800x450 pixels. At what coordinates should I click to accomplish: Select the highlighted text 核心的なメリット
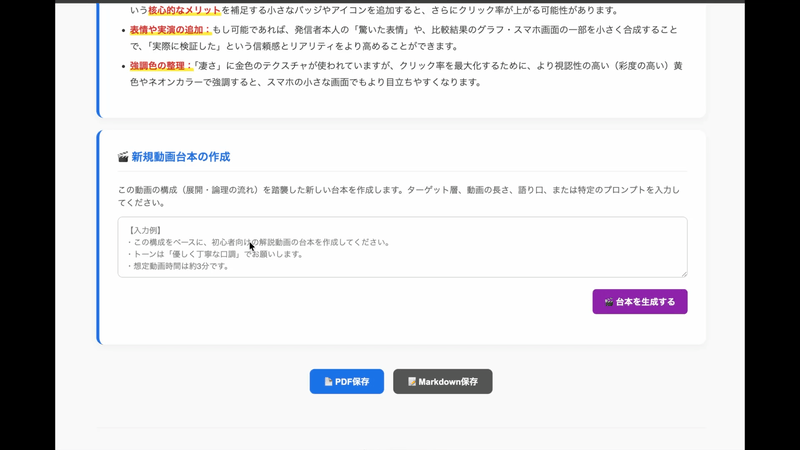point(185,10)
